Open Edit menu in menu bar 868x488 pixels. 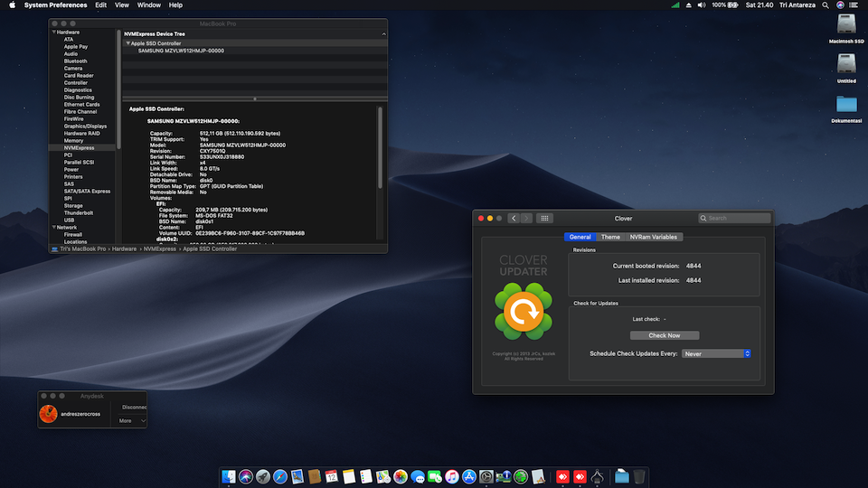(x=100, y=5)
